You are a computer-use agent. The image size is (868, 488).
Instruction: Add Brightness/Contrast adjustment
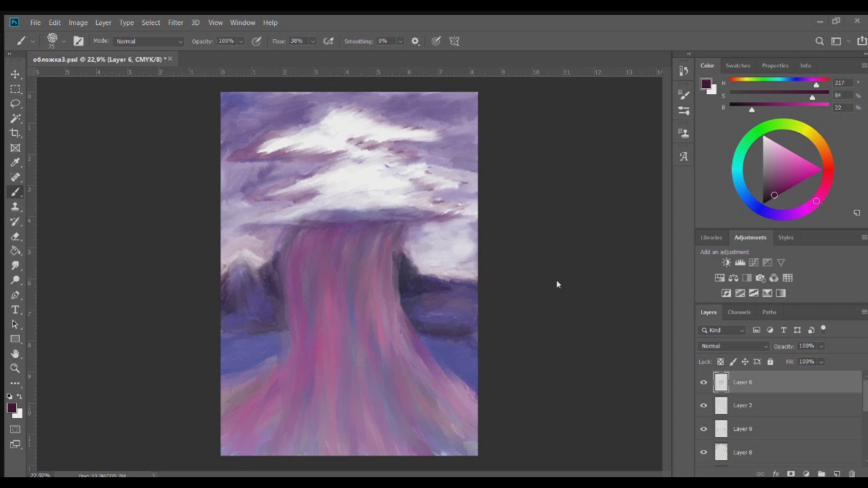pyautogui.click(x=726, y=262)
